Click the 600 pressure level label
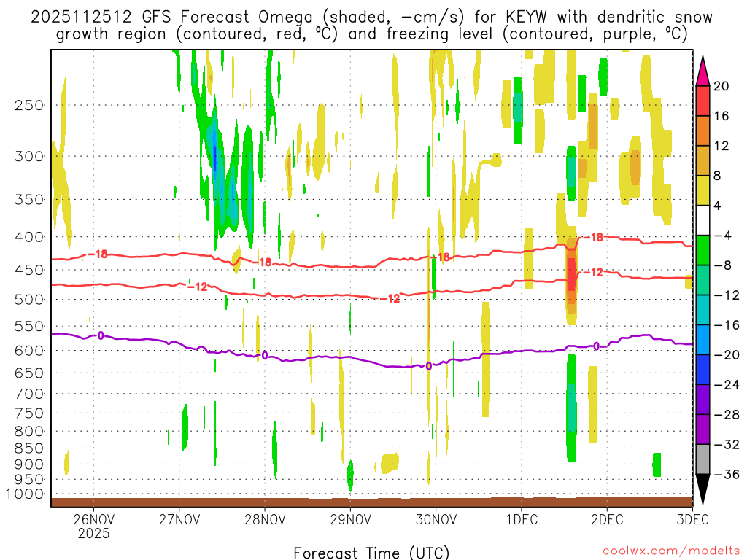The height and width of the screenshot is (560, 747). (x=29, y=351)
